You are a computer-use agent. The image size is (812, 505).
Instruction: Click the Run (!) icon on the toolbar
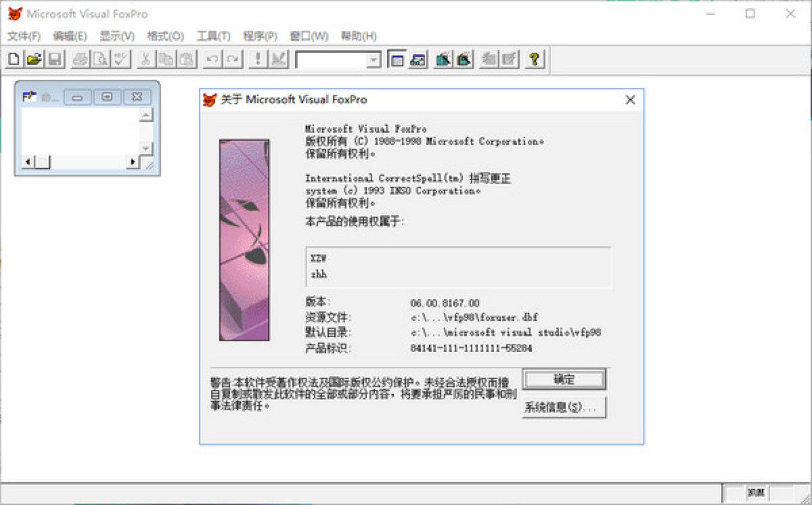258,60
